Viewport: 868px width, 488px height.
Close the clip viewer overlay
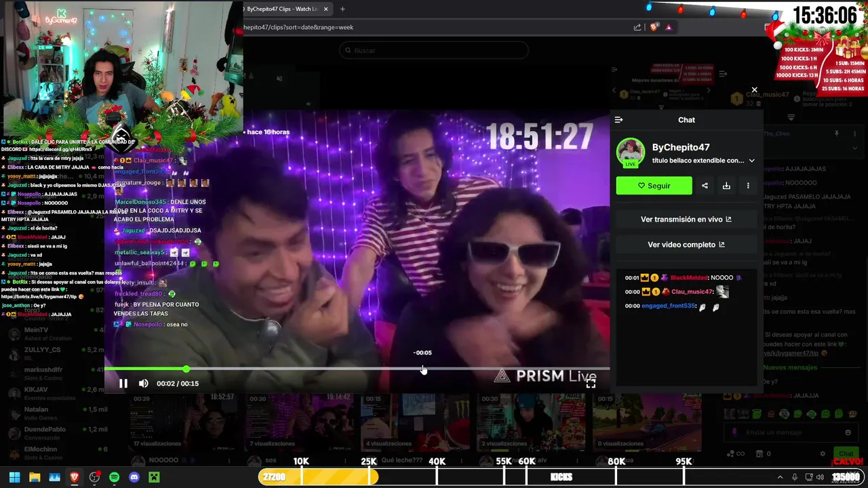[754, 89]
